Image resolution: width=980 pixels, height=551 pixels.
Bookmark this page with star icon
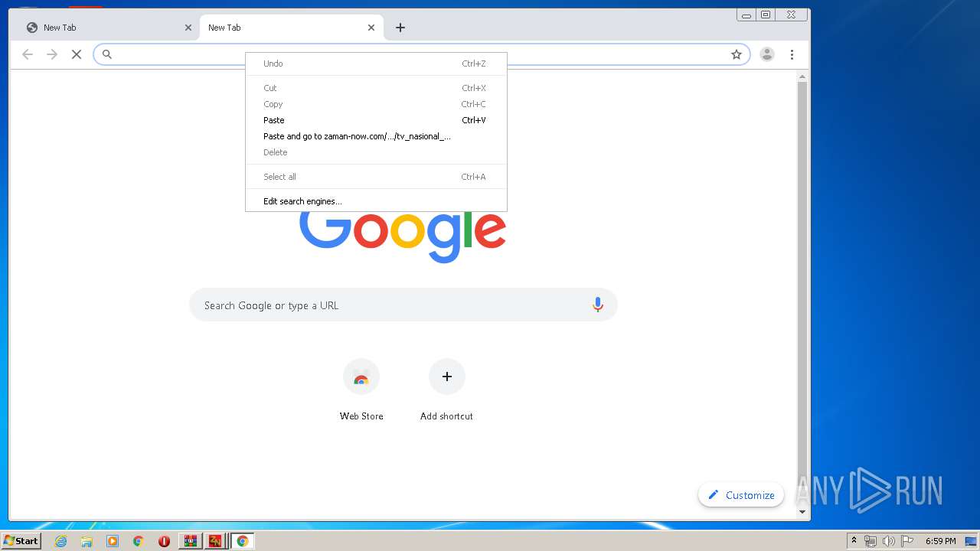(737, 54)
